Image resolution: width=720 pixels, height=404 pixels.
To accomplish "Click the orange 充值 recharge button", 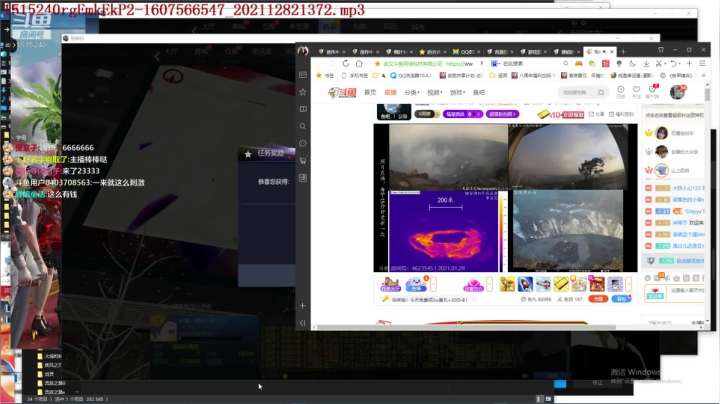I will pos(598,299).
